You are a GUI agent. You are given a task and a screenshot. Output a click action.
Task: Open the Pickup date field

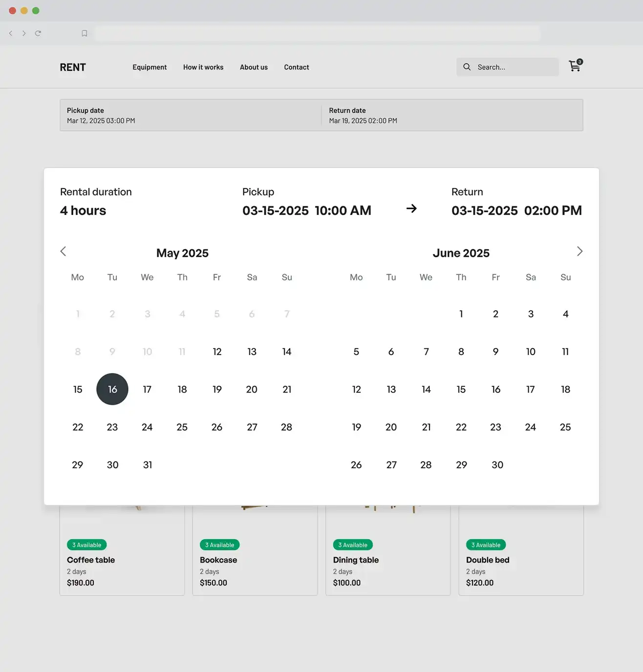(191, 115)
